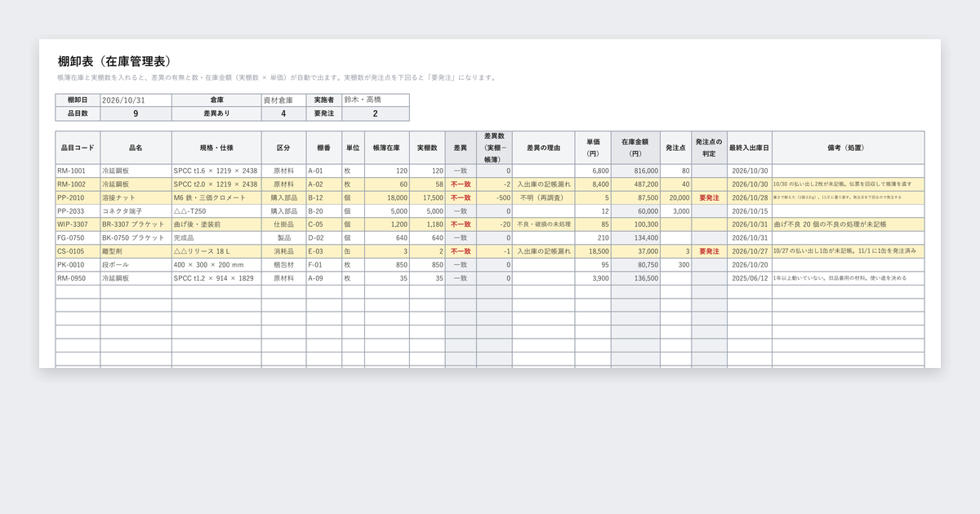This screenshot has height=514, width=980.
Task: Click the stock amount 487,200
Action: pyautogui.click(x=635, y=184)
